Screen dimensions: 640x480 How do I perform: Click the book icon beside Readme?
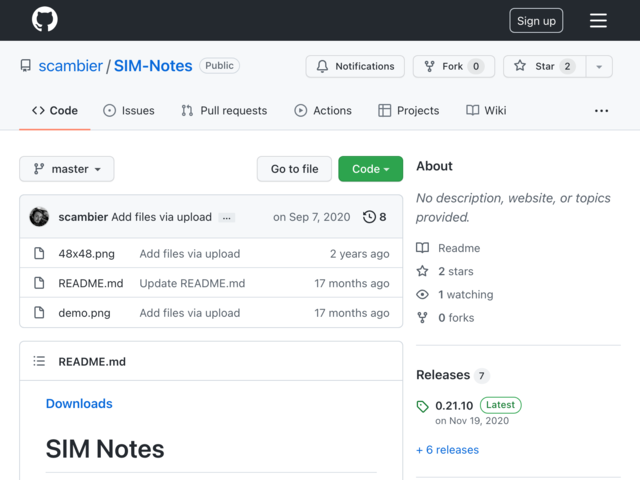tap(422, 248)
